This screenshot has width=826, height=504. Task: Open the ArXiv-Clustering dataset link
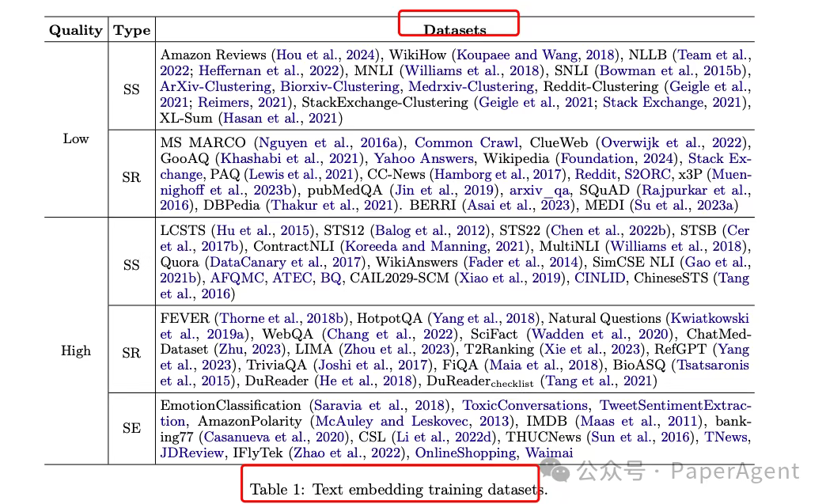tap(216, 86)
